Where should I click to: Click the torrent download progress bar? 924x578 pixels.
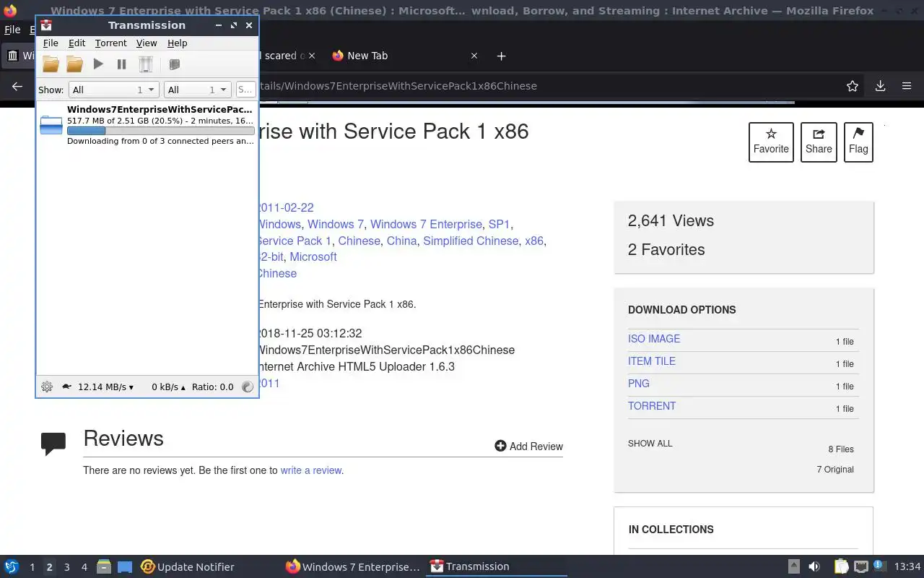(x=160, y=131)
